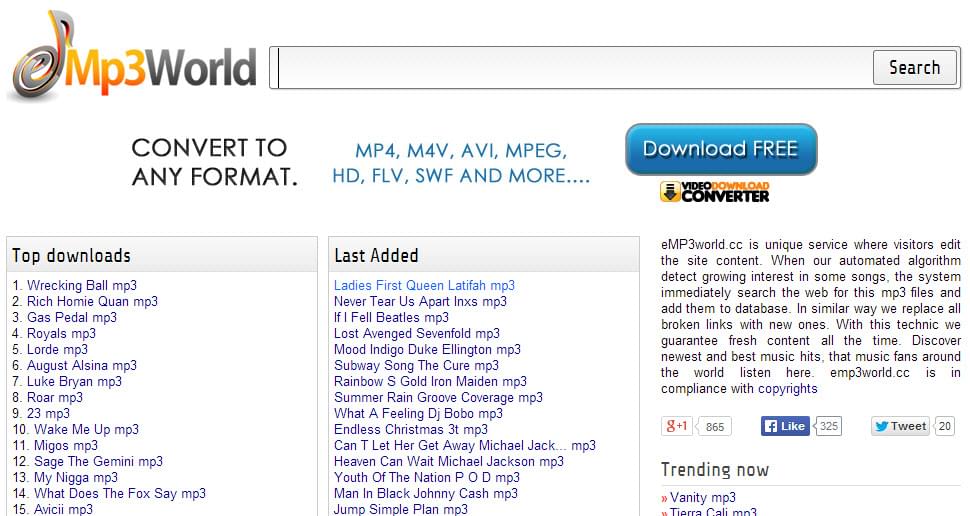Open 23 mp3 link
Screen dimensions: 970x516
tap(48, 413)
